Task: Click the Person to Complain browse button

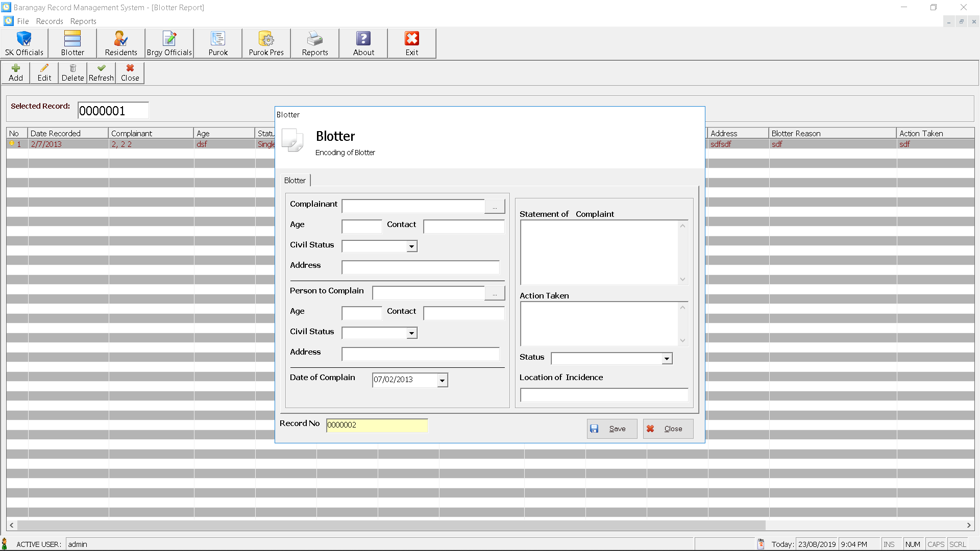Action: (496, 292)
